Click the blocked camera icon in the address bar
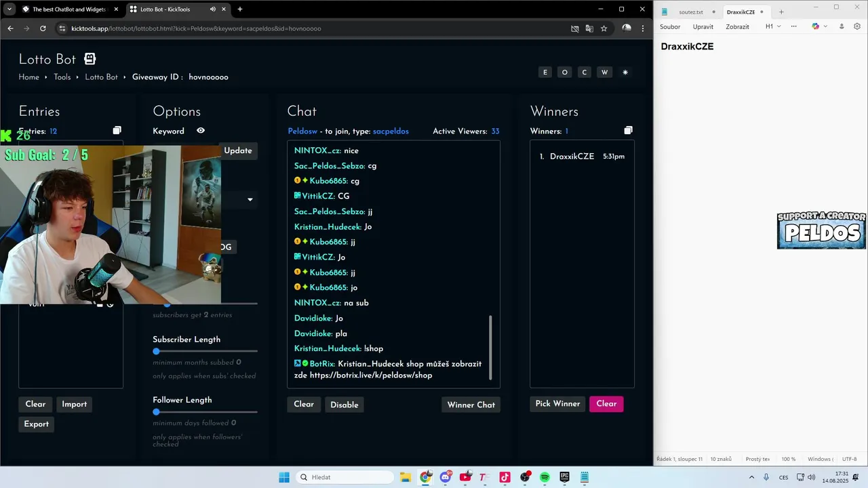 575,28
